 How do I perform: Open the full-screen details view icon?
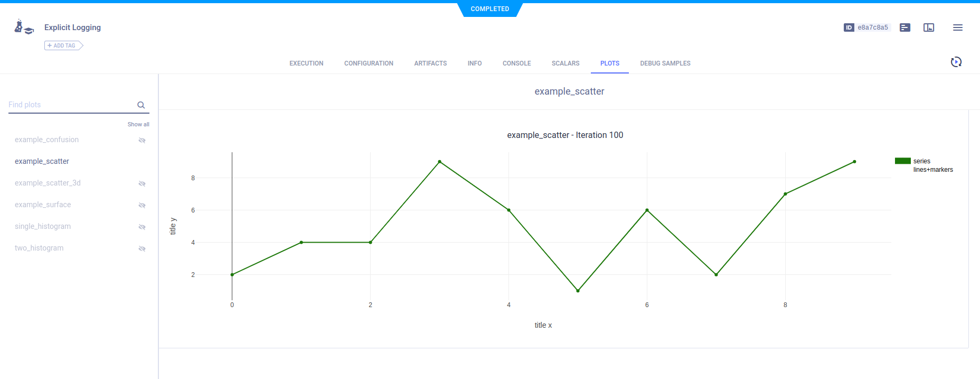coord(929,27)
